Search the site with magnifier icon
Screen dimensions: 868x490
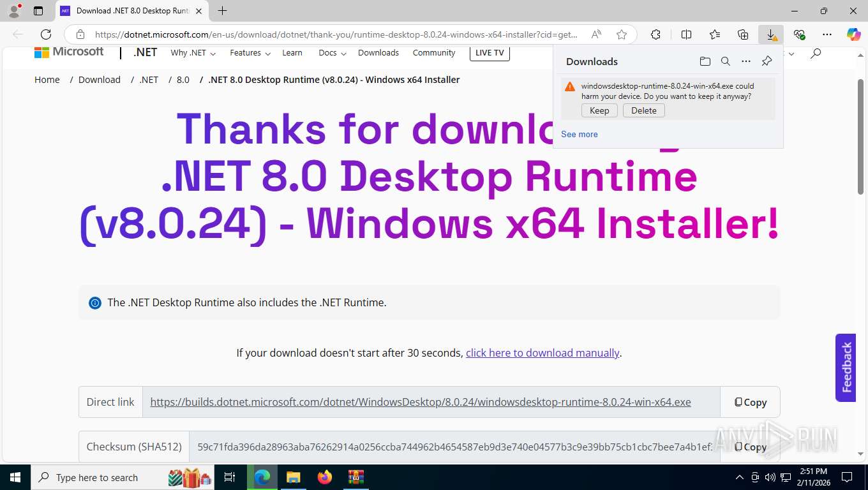pyautogui.click(x=815, y=54)
